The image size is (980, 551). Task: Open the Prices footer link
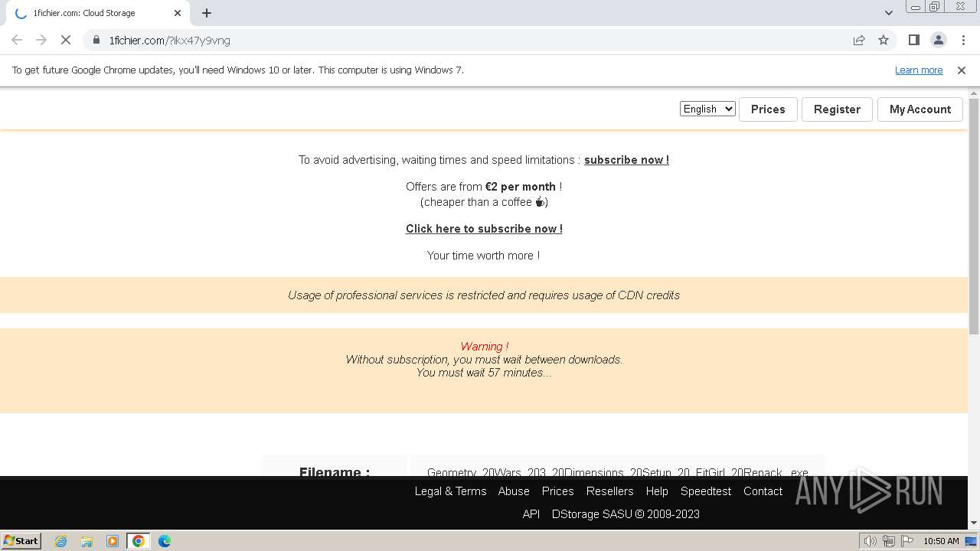click(x=557, y=491)
